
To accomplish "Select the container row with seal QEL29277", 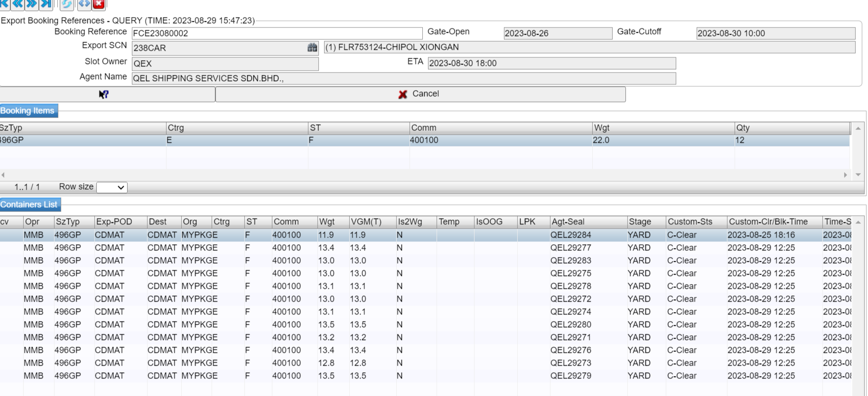I will point(570,248).
